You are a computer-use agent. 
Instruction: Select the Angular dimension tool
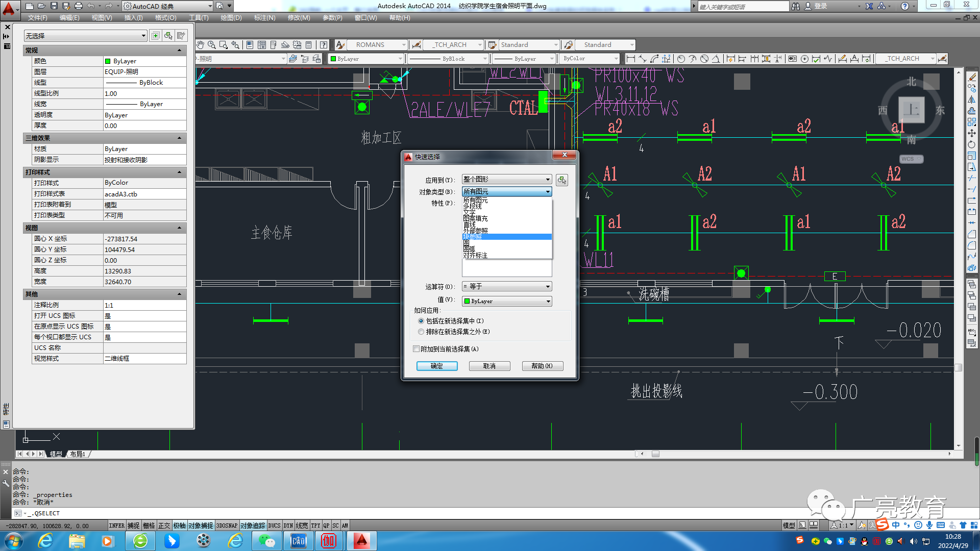[716, 59]
